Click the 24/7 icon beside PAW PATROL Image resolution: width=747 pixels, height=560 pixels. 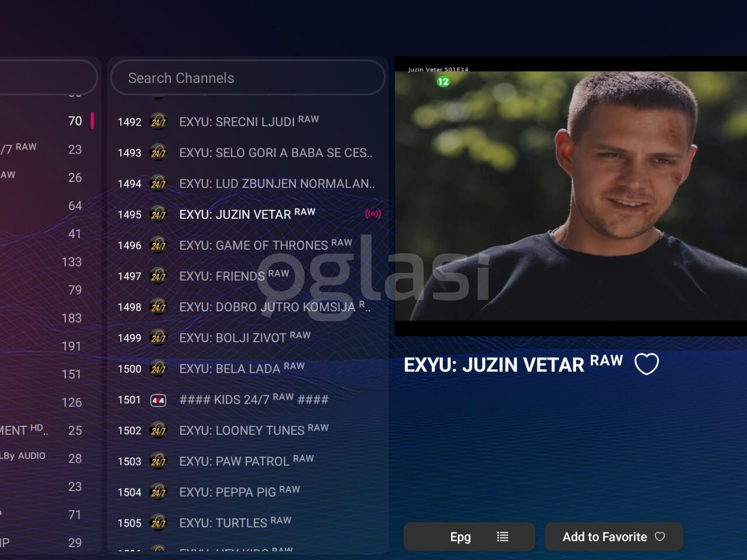158,461
